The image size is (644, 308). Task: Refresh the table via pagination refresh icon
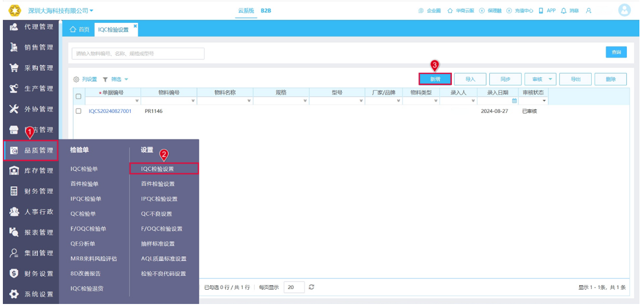[x=312, y=287]
